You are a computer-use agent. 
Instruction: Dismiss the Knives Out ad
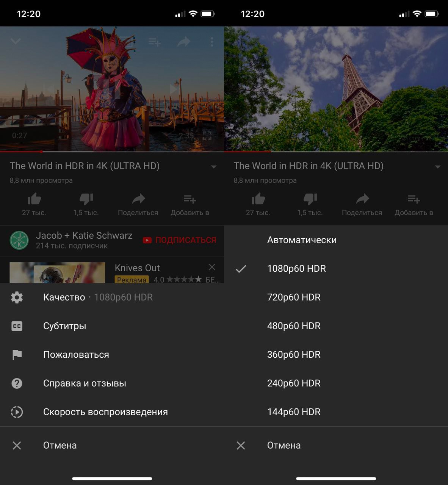(x=212, y=267)
